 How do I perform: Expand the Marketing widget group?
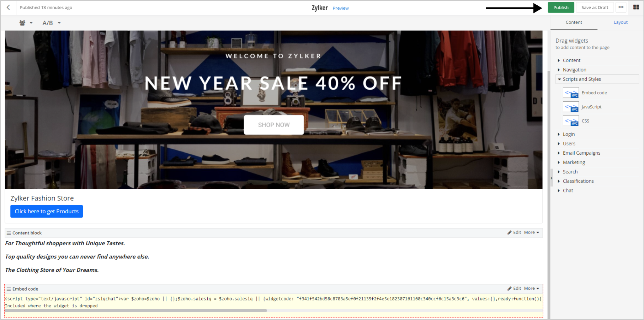coord(574,162)
